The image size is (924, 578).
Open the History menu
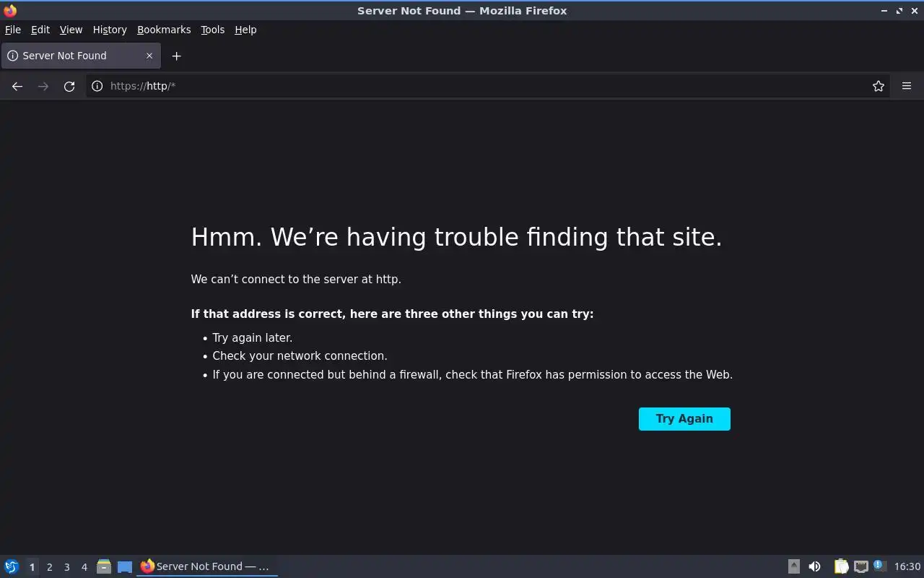[110, 30]
